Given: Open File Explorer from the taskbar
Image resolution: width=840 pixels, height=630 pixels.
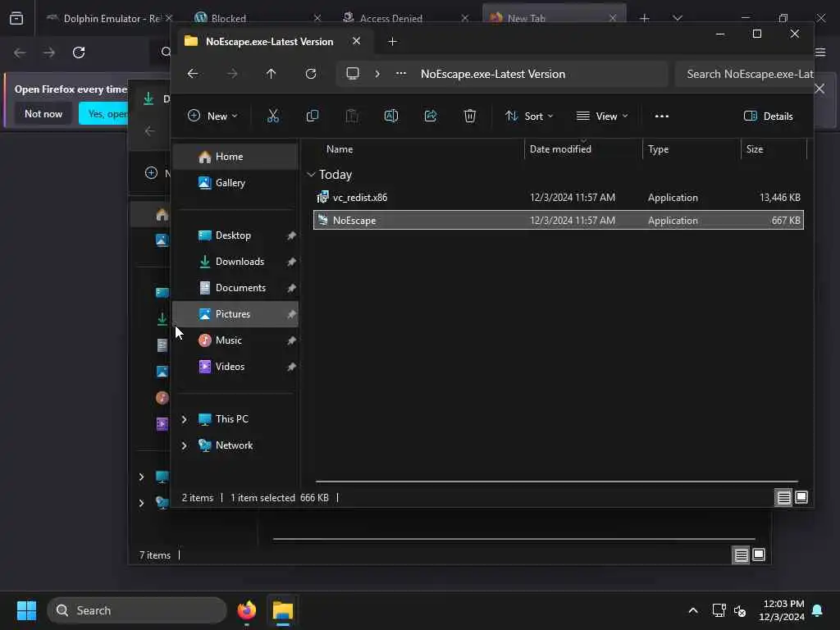Looking at the screenshot, I should coord(283,610).
